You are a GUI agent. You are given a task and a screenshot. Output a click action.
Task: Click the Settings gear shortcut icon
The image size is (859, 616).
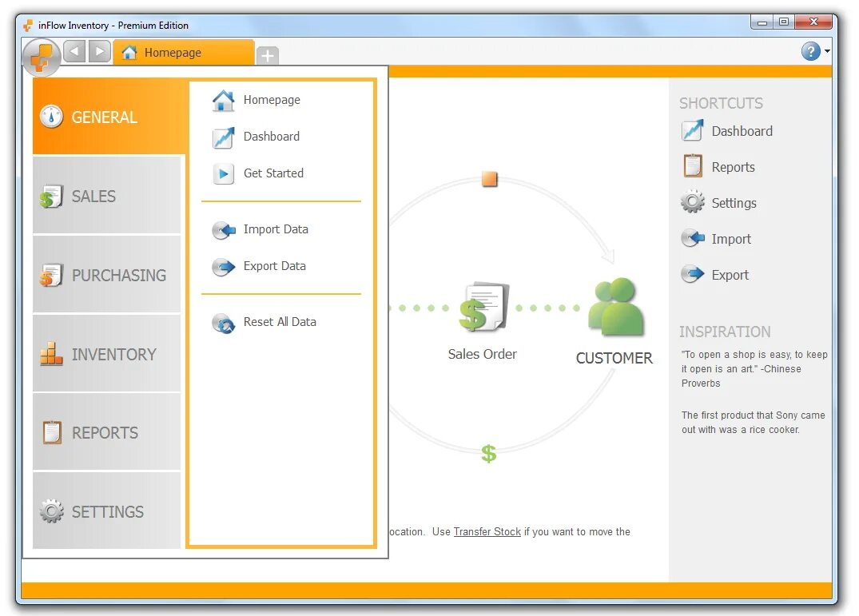click(693, 201)
